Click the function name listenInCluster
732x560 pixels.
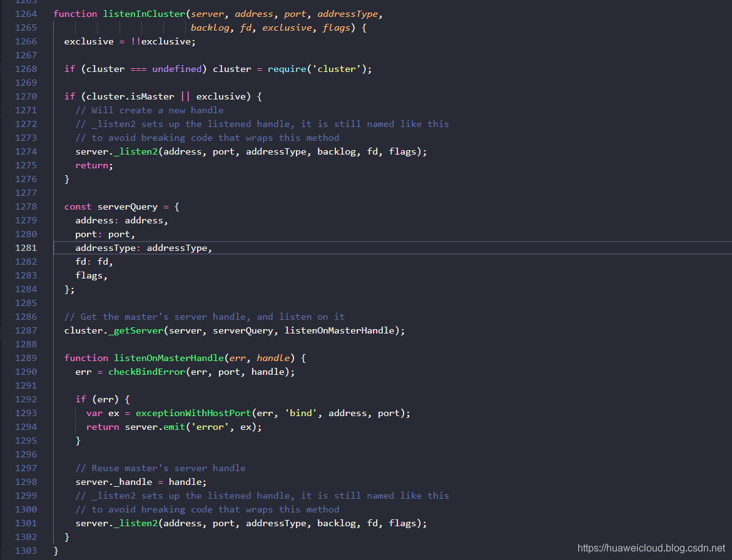[144, 14]
